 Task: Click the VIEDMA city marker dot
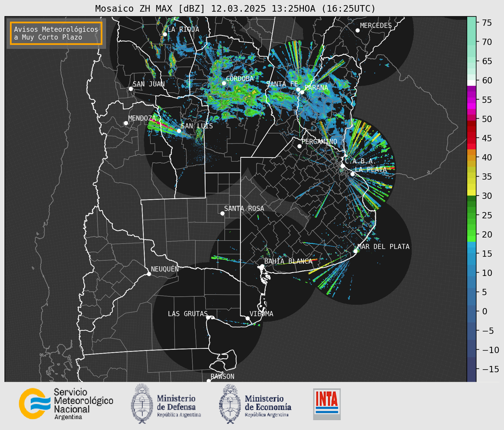(248, 318)
